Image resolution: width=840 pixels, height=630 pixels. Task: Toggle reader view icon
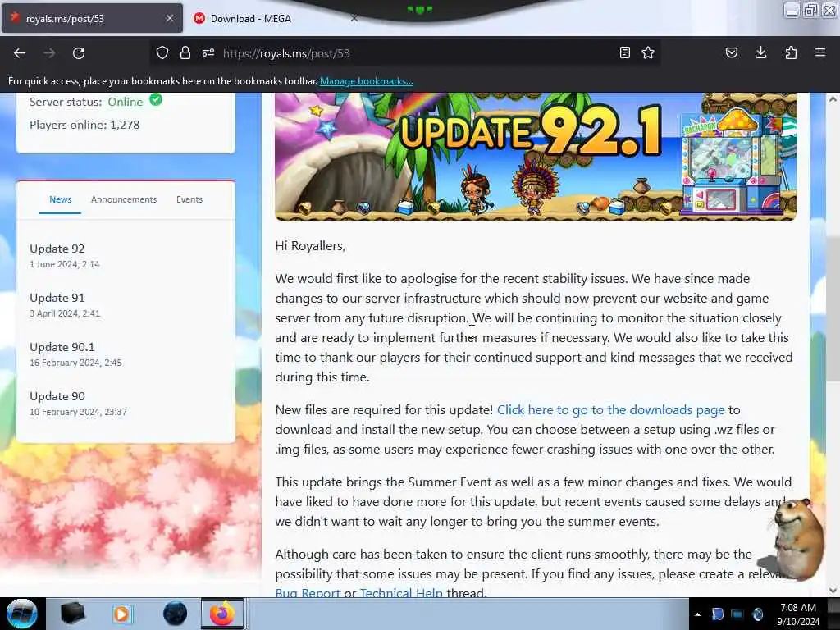[624, 52]
